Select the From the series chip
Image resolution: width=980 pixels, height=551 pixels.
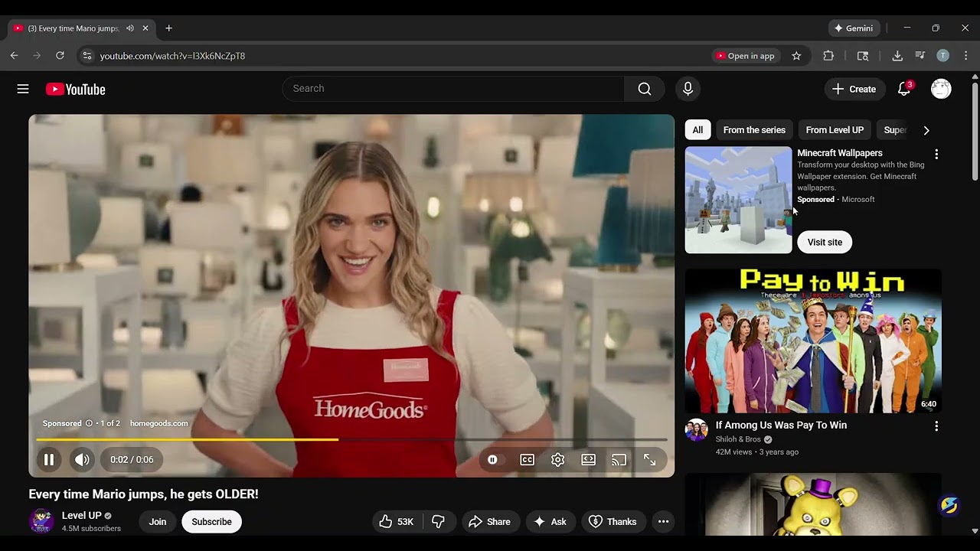754,130
